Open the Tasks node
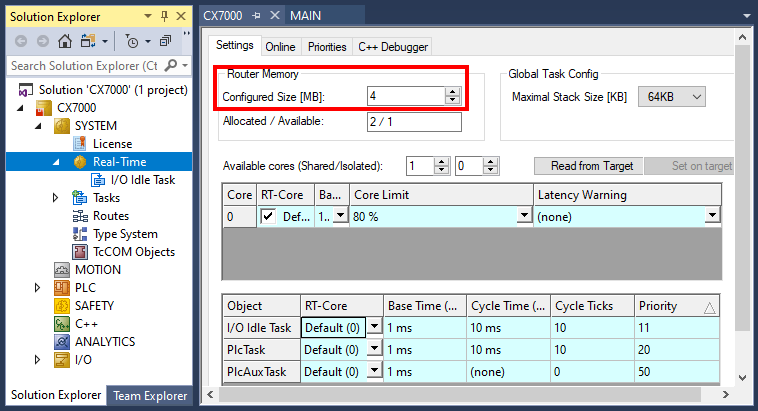758x411 pixels. coord(106,198)
